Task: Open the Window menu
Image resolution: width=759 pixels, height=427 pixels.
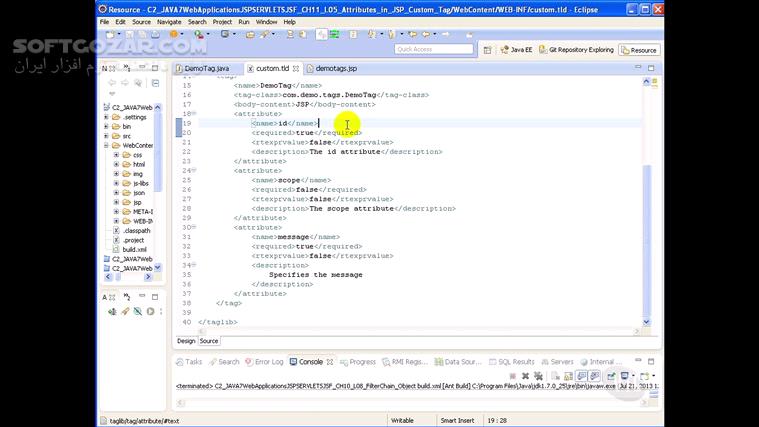Action: tap(266, 22)
